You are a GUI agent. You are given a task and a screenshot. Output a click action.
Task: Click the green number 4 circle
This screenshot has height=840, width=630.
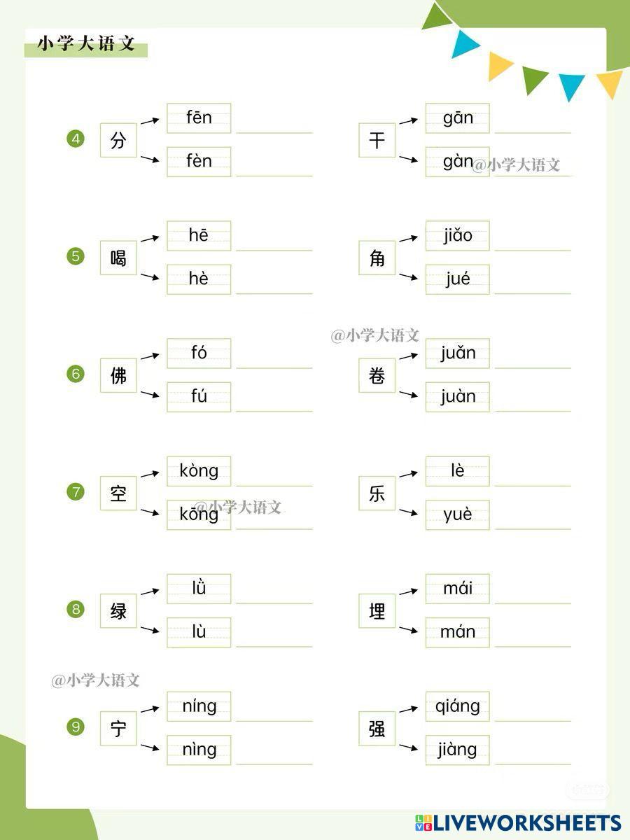point(76,139)
